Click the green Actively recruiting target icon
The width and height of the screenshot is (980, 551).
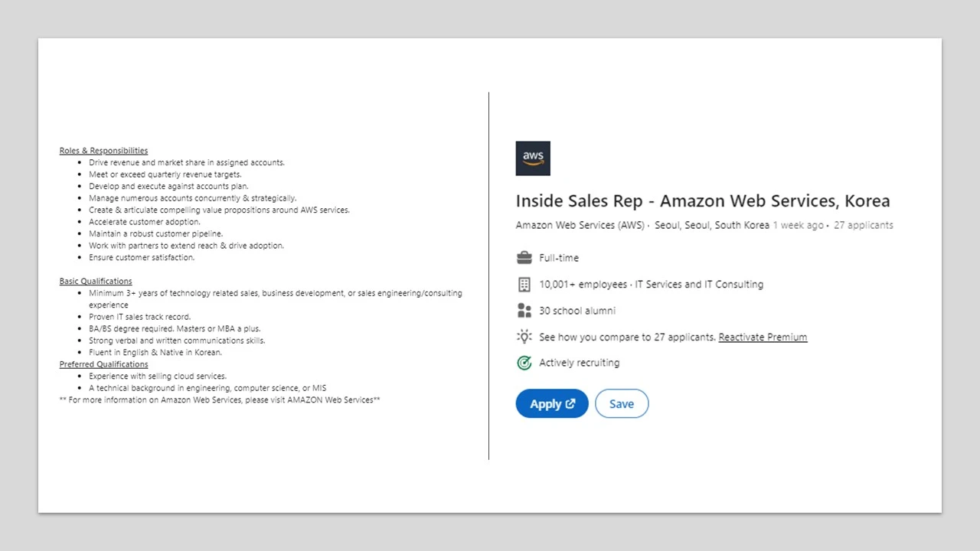tap(524, 363)
